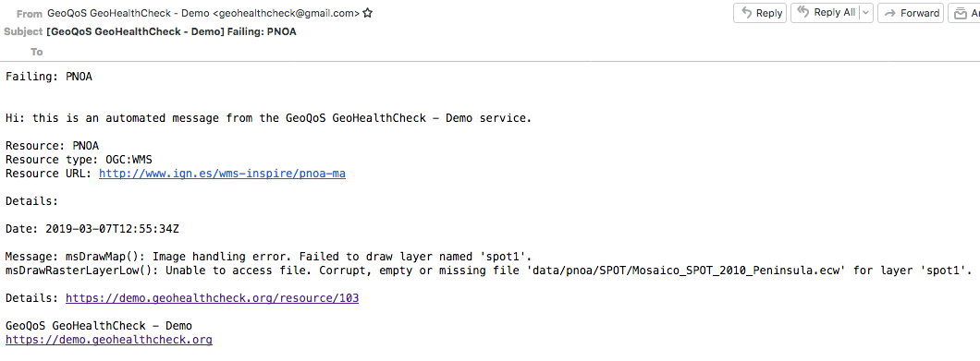Open the demo.geohealthcheck.org/resource/103 details link
The width and height of the screenshot is (980, 361).
212,298
